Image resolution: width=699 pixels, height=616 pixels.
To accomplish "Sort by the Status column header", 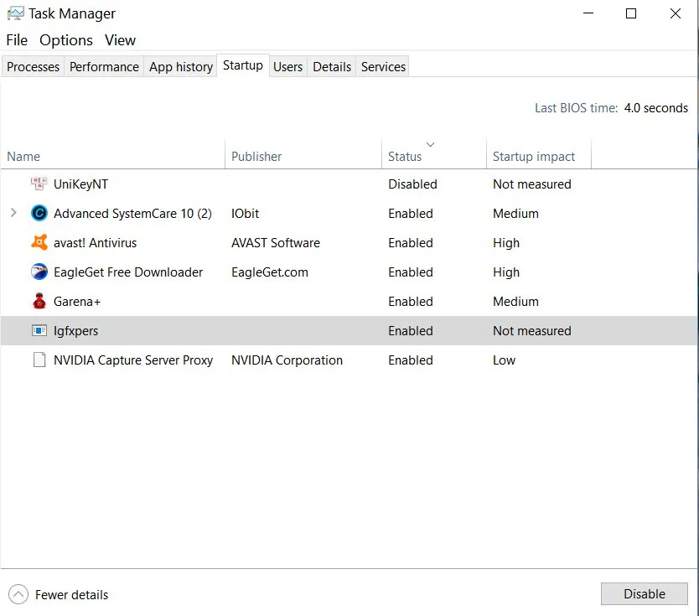I will coord(434,155).
